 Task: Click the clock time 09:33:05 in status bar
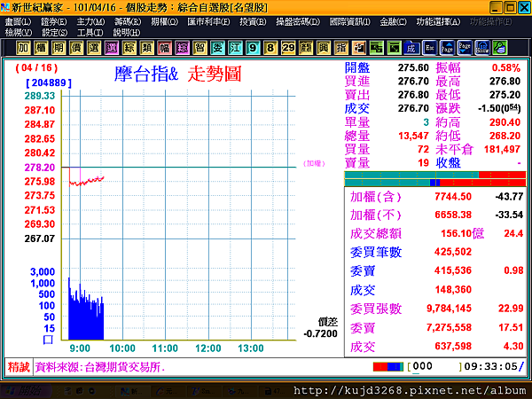[490, 366]
